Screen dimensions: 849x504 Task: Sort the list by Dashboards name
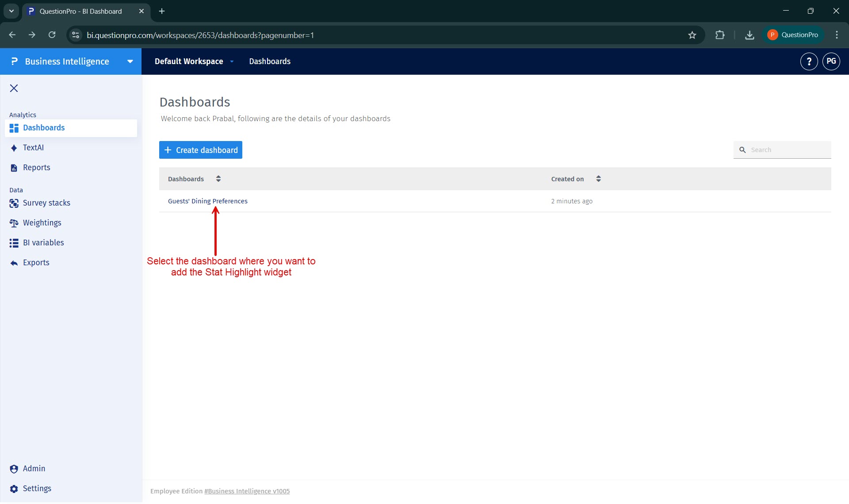[218, 179]
